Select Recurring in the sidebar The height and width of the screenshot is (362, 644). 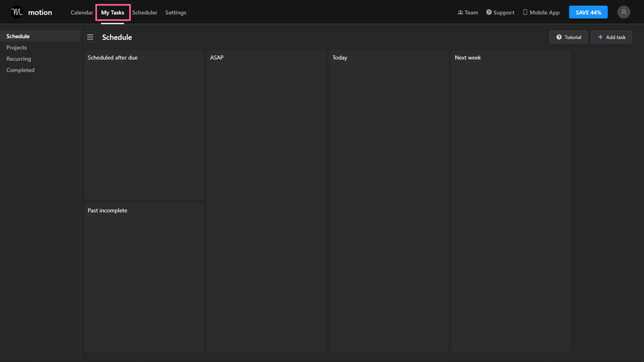point(18,59)
